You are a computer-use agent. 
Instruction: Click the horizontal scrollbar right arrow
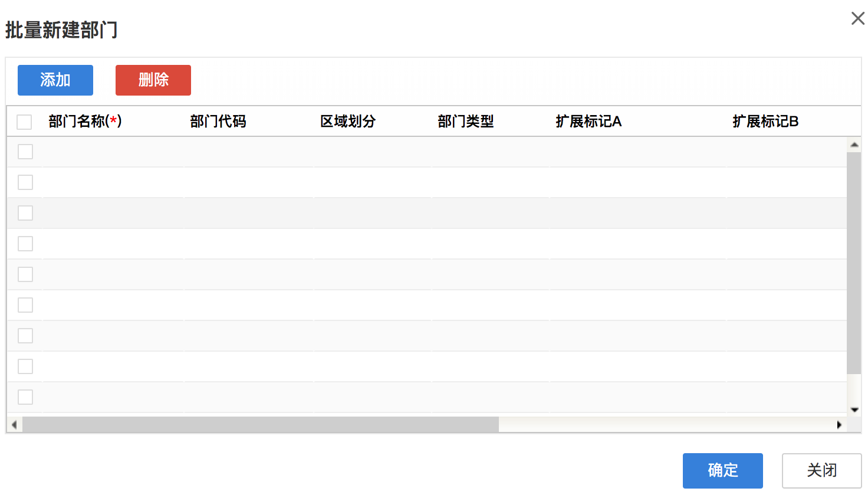click(x=839, y=425)
